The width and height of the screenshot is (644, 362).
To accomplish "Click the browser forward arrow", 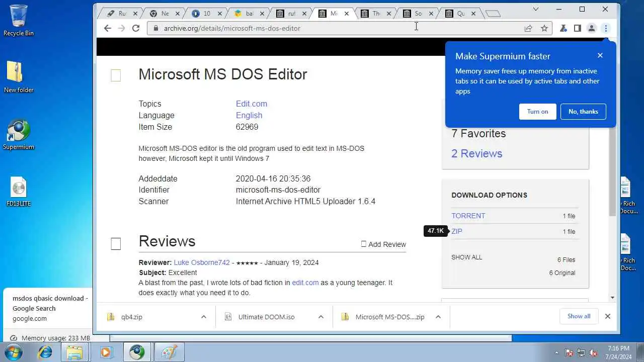I will coord(121,28).
